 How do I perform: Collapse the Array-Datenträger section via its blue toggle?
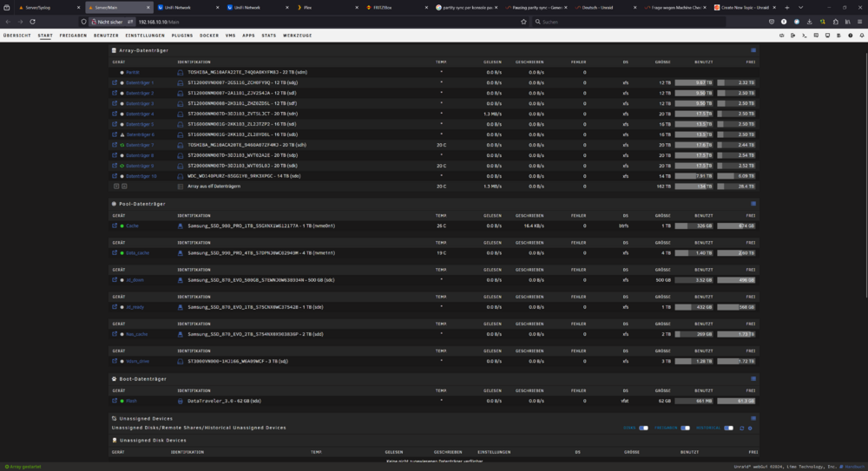753,50
